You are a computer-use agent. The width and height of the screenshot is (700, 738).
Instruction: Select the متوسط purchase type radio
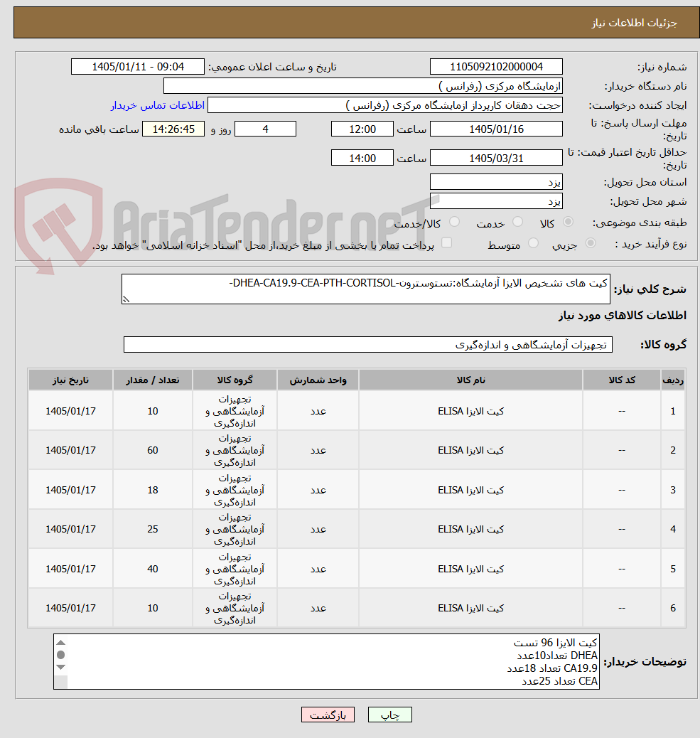[x=533, y=243]
